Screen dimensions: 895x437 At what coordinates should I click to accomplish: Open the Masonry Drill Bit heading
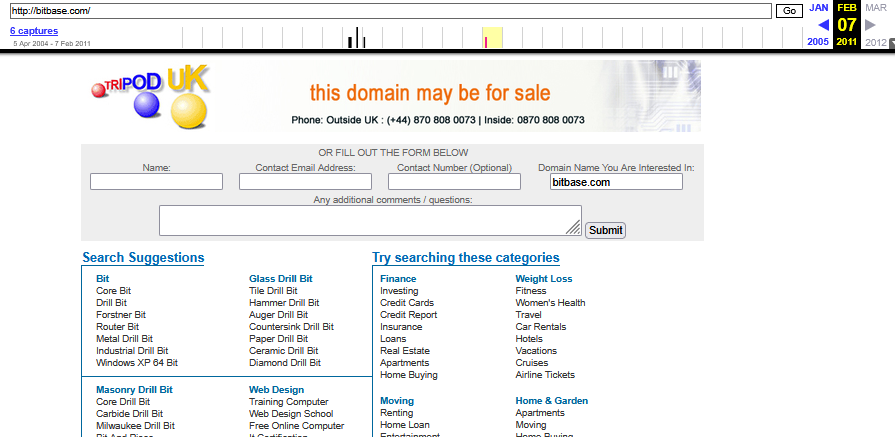134,390
